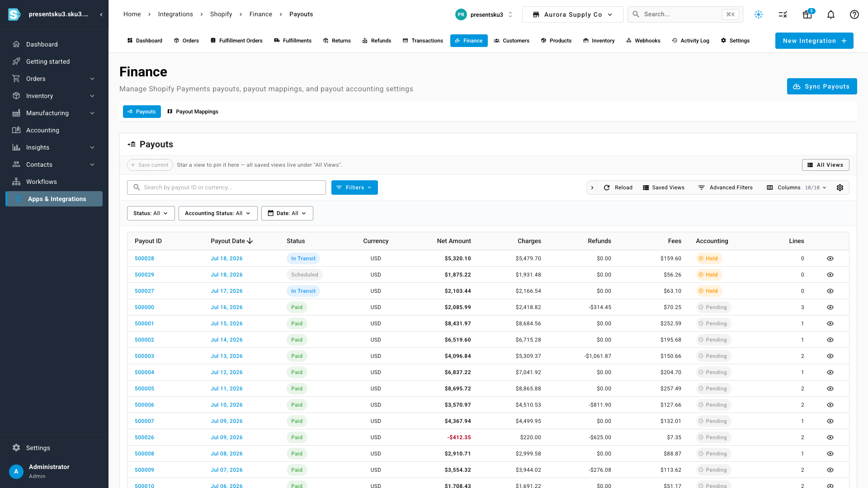
Task: Click the payout ID or currency search field
Action: tap(226, 188)
